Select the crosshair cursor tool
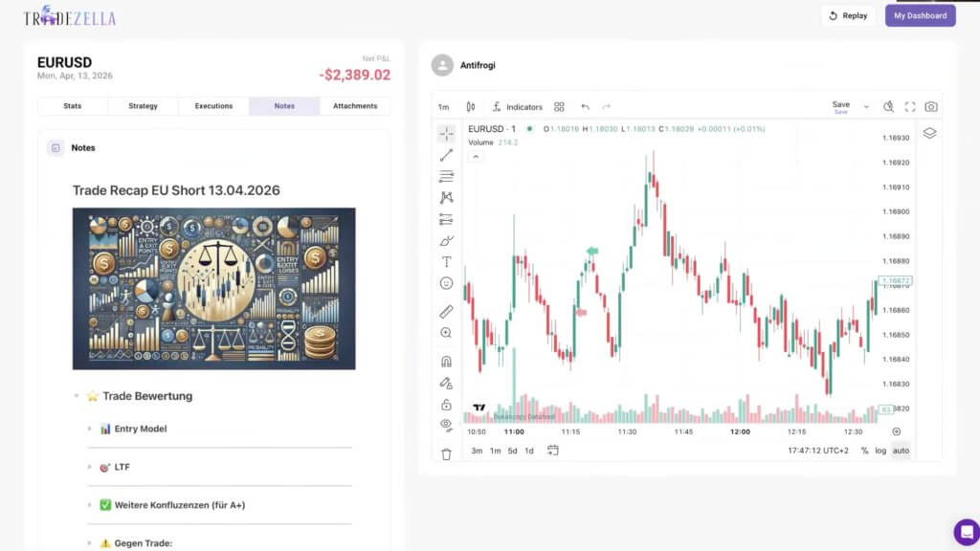Screen dimensions: 980x551 click(446, 134)
